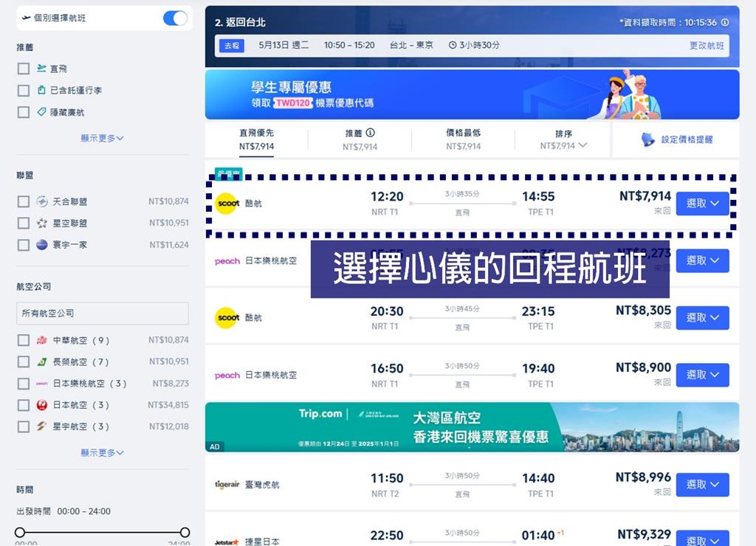Check the 日本樂桃航空 filter checkbox
Viewport: 756px width, 546px height.
tap(23, 384)
